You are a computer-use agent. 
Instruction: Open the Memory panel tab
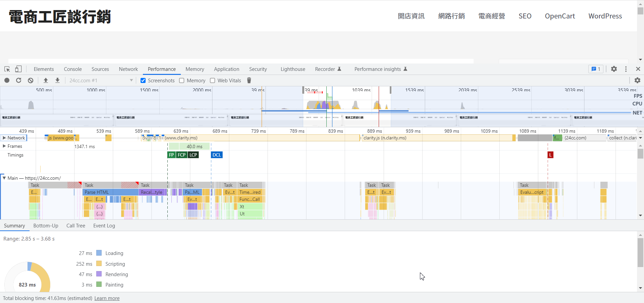[x=195, y=69]
